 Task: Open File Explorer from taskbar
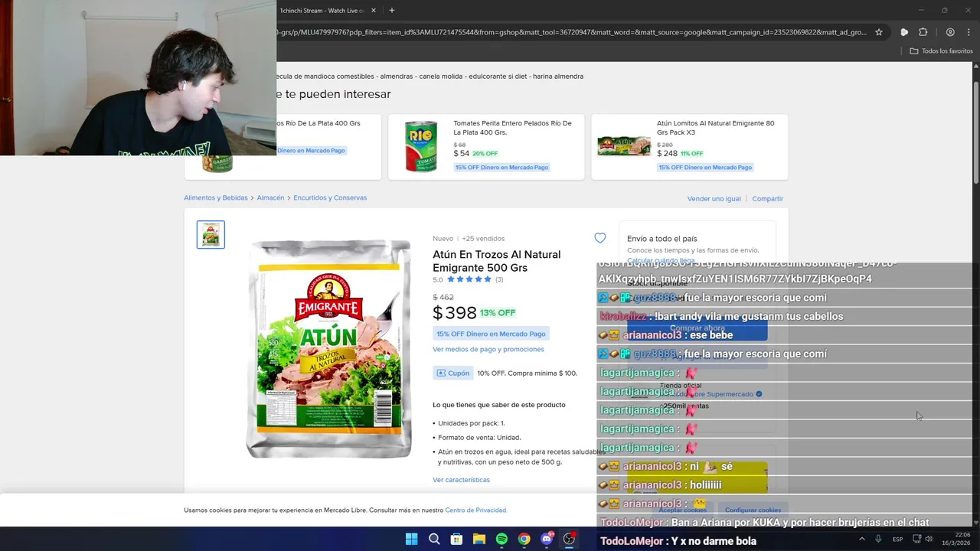479,539
